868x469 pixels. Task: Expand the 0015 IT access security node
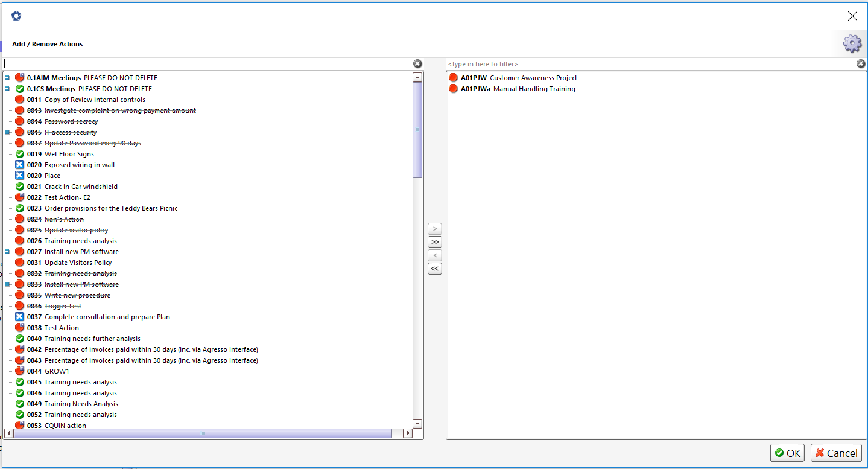(7, 132)
